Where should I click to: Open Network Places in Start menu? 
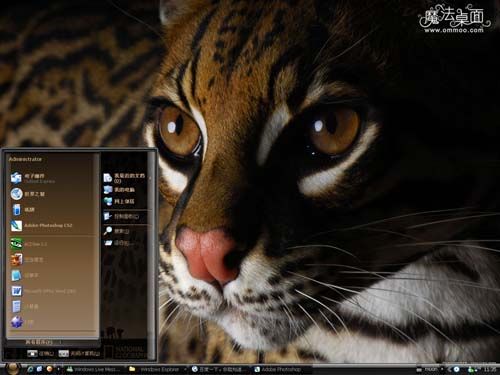(125, 201)
